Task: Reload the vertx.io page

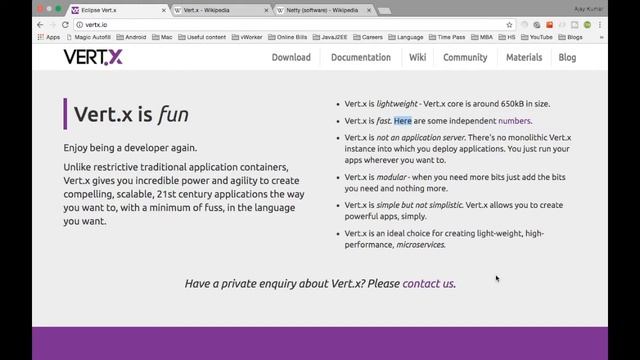Action: tap(65, 25)
